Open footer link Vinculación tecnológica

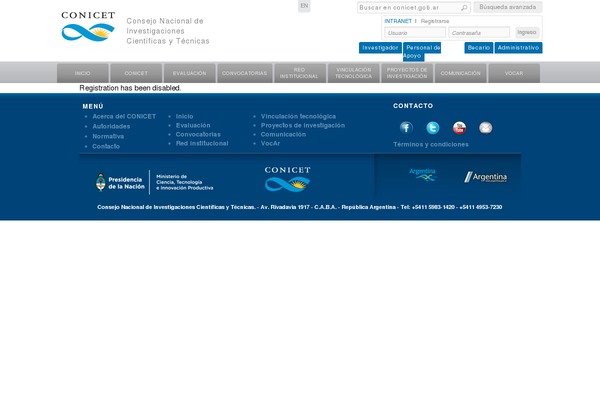pyautogui.click(x=298, y=116)
